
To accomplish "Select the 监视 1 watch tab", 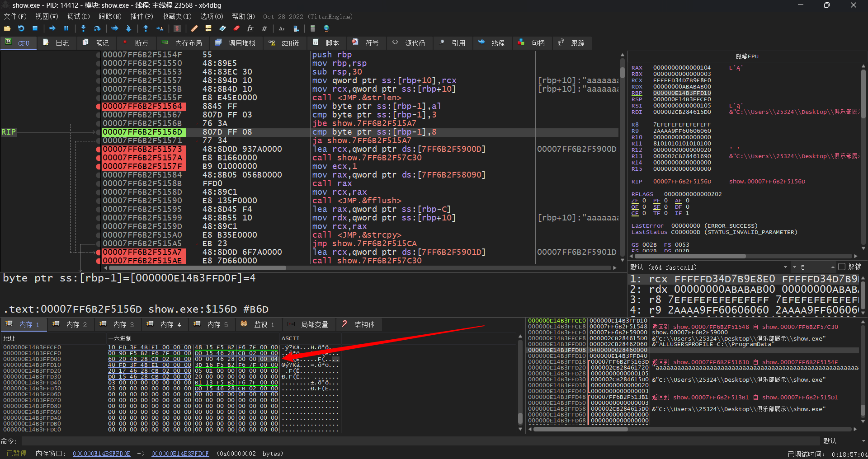I will click(259, 324).
